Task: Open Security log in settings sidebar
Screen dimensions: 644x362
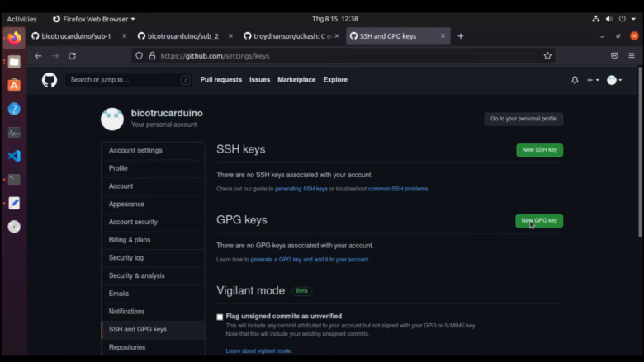Action: (x=126, y=258)
